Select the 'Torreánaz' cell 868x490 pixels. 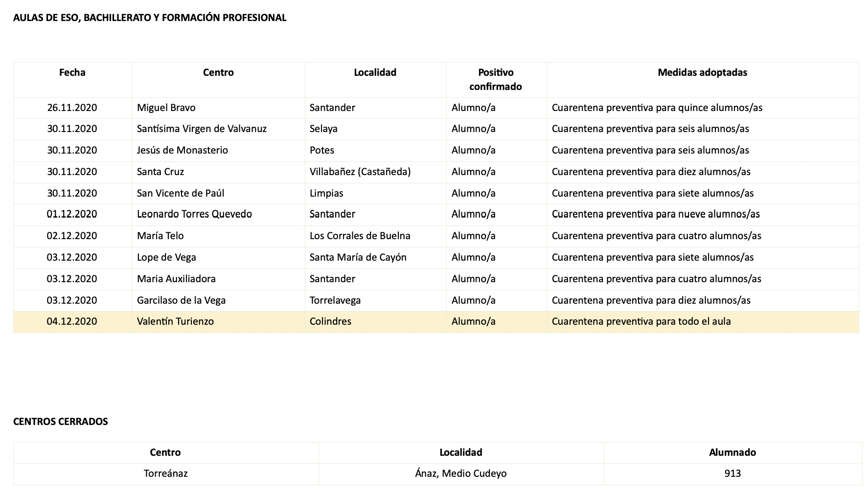[165, 474]
